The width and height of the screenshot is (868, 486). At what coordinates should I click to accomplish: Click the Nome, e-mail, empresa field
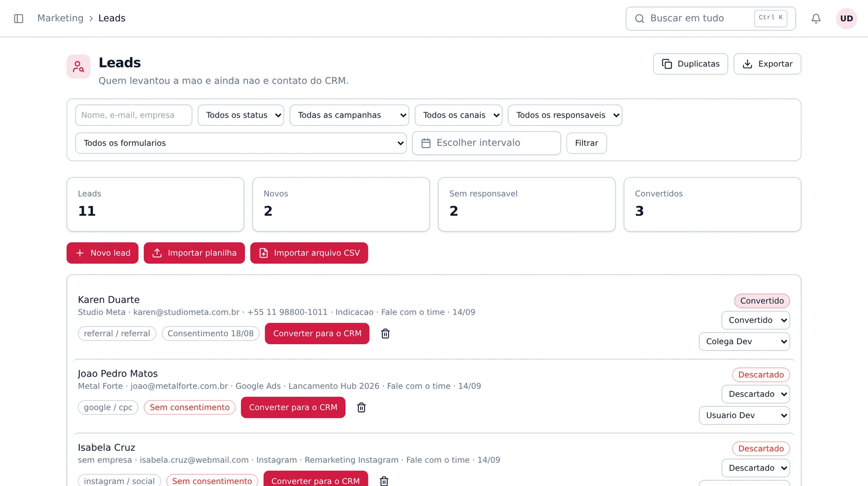pyautogui.click(x=134, y=115)
